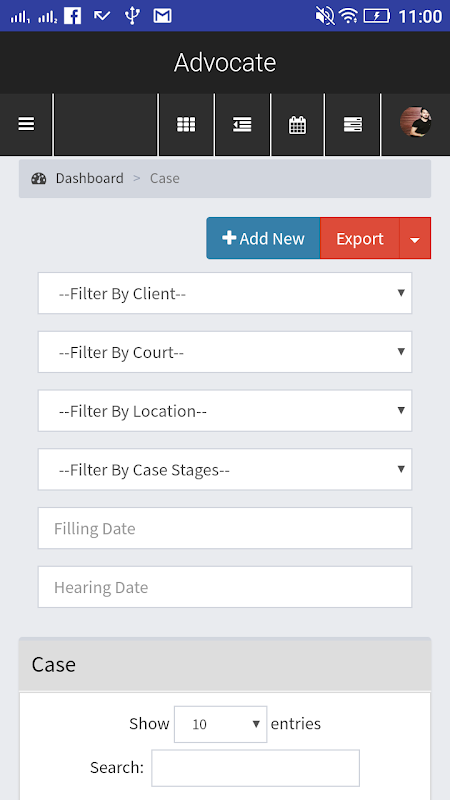Click the Add New button

263,238
